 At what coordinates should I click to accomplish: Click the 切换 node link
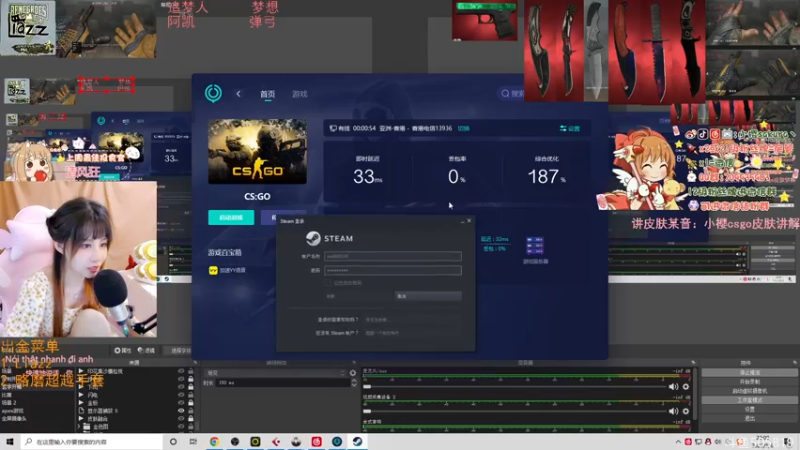tap(463, 128)
